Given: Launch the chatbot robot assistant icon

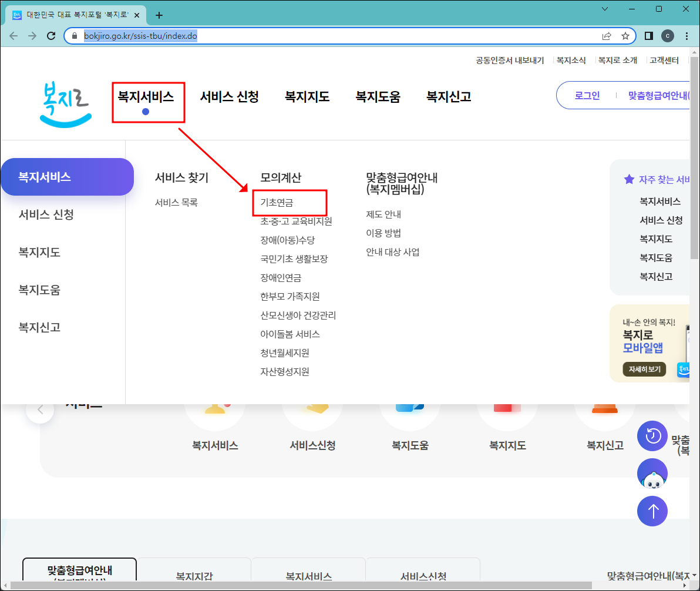Looking at the screenshot, I should pyautogui.click(x=652, y=474).
